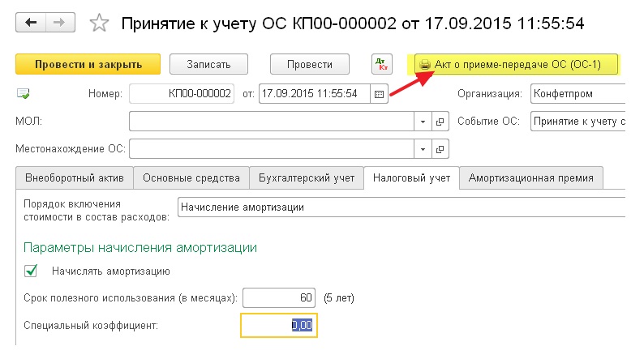Select the Налоговый учет tab
Screen dimensions: 644x359
point(411,178)
